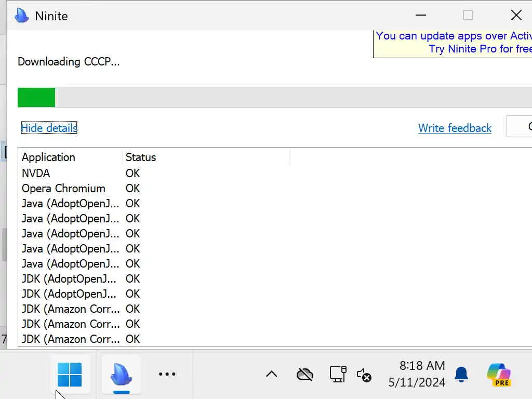
Task: Click the muted volume speaker icon
Action: click(x=364, y=375)
